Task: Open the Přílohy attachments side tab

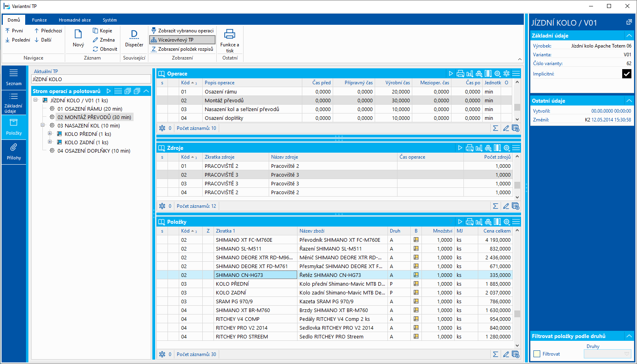Action: pos(14,152)
